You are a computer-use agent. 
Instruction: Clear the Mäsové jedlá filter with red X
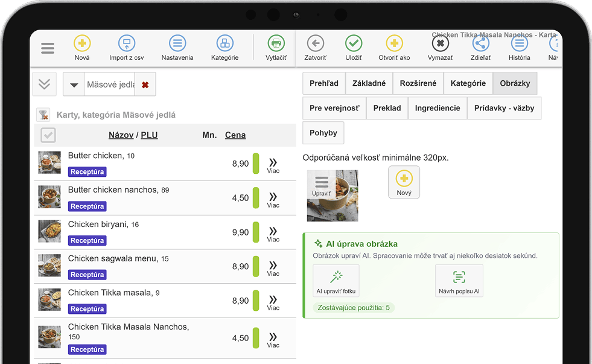point(145,85)
